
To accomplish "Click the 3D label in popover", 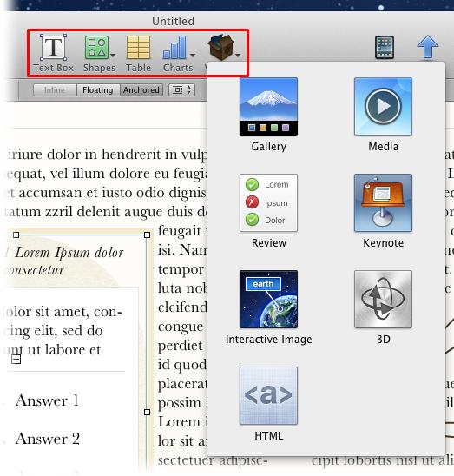I will tap(384, 340).
